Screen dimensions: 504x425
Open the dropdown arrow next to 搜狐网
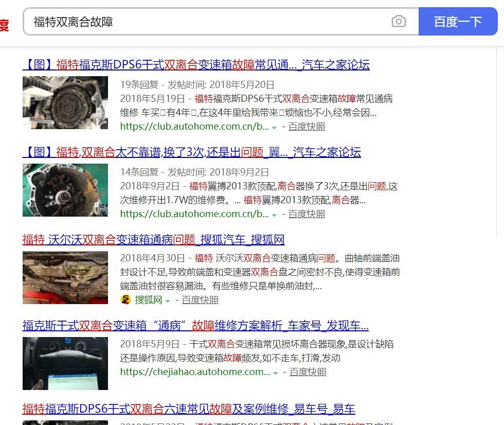[x=168, y=300]
